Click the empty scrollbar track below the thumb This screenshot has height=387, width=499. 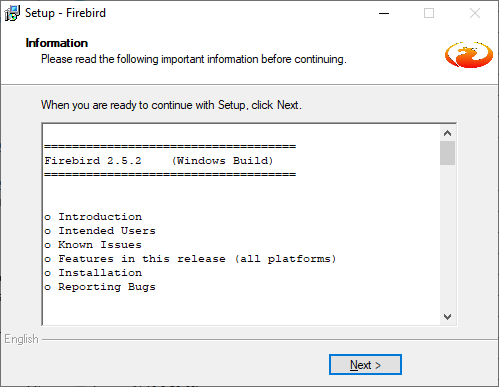[x=447, y=237]
